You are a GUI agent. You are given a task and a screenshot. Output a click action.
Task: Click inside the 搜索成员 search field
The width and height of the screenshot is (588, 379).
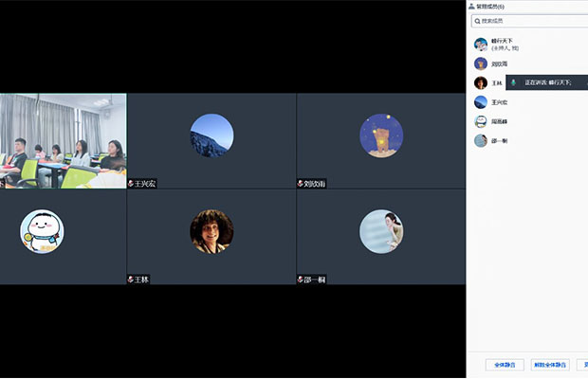(x=531, y=21)
